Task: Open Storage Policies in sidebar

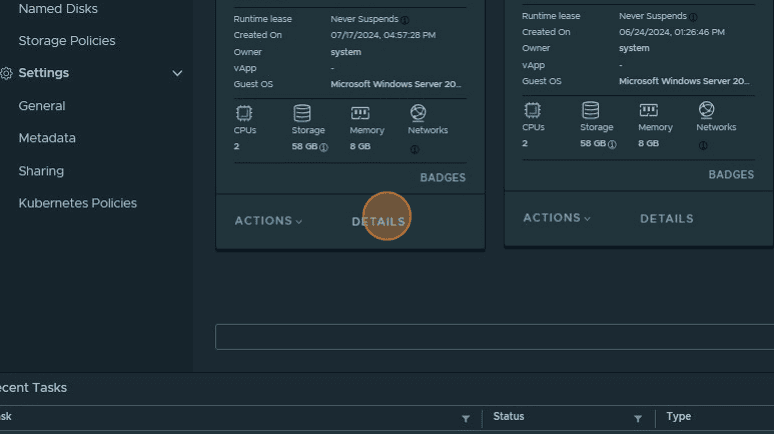Action: [x=67, y=40]
